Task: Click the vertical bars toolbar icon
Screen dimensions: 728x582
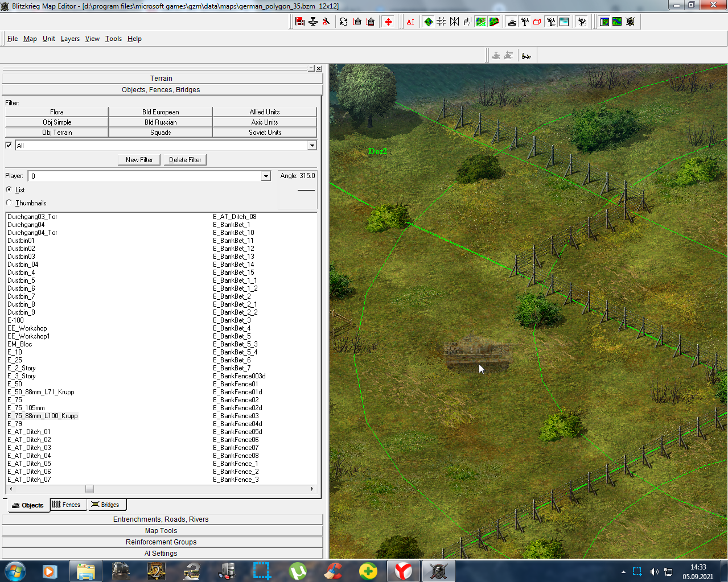Action: coord(467,22)
